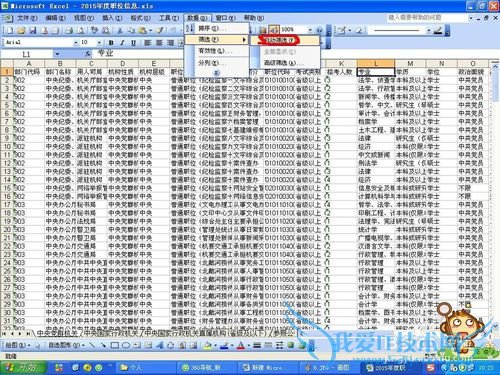
Task: Open Print Preview from the toolbar
Action: (x=81, y=30)
